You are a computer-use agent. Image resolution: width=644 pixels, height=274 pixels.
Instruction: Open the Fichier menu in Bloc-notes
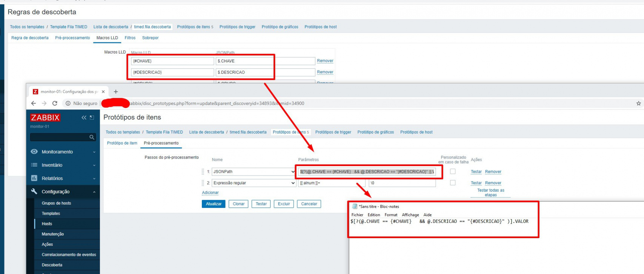357,215
